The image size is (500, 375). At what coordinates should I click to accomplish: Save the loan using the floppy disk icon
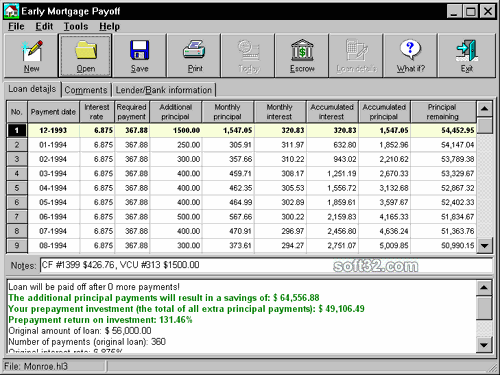coord(139,56)
